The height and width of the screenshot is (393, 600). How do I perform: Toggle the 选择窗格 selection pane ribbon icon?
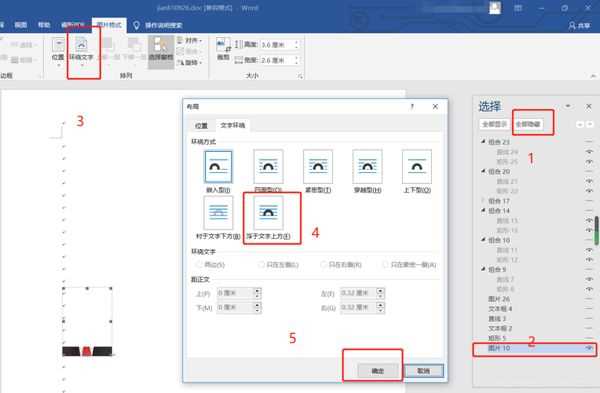[x=161, y=51]
